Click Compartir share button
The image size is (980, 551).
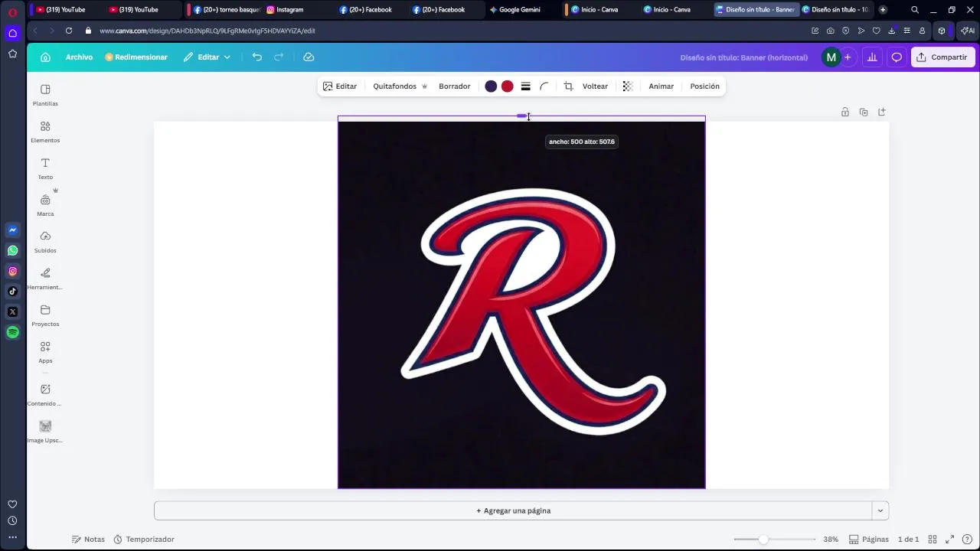(x=943, y=57)
